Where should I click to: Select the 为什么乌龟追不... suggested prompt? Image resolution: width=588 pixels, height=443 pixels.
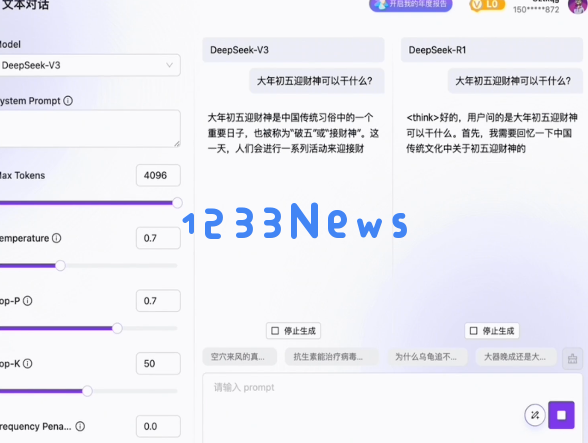point(427,357)
